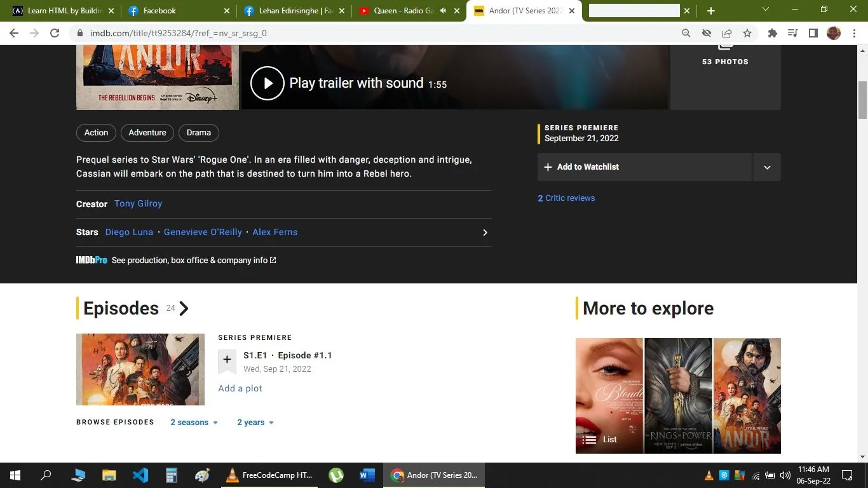
Task: Switch to the Learn HTML tab
Action: point(64,11)
